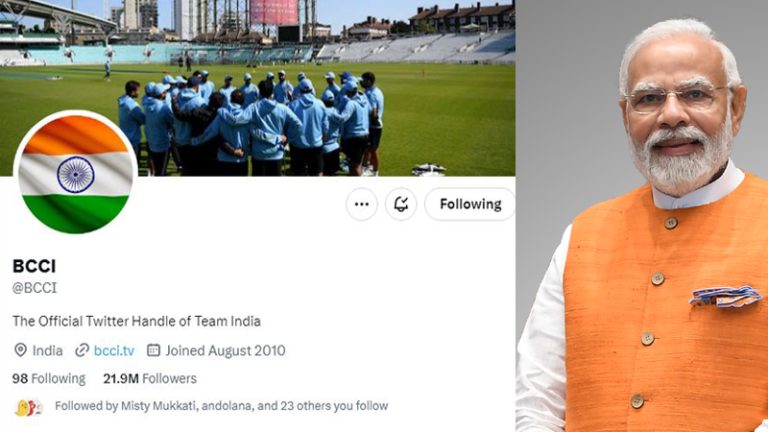This screenshot has height=432, width=768.
Task: Click the location pin icon
Action: (20, 350)
